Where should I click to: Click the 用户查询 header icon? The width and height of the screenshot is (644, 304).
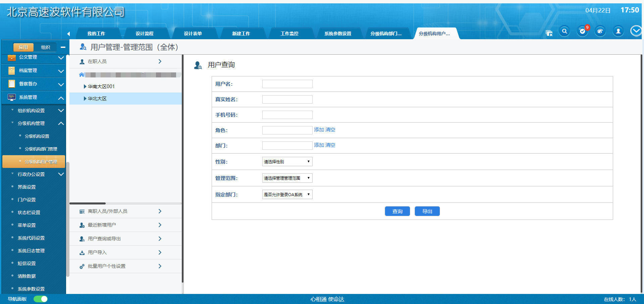[x=198, y=65]
